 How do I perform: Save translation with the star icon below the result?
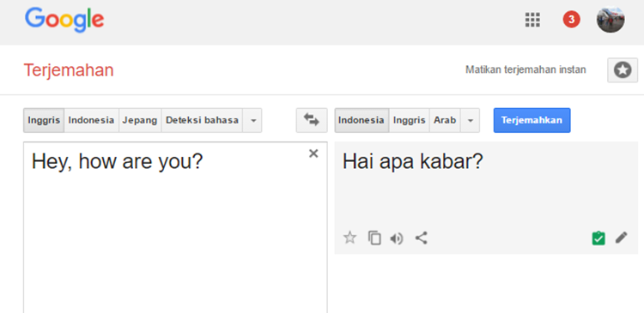pos(350,238)
